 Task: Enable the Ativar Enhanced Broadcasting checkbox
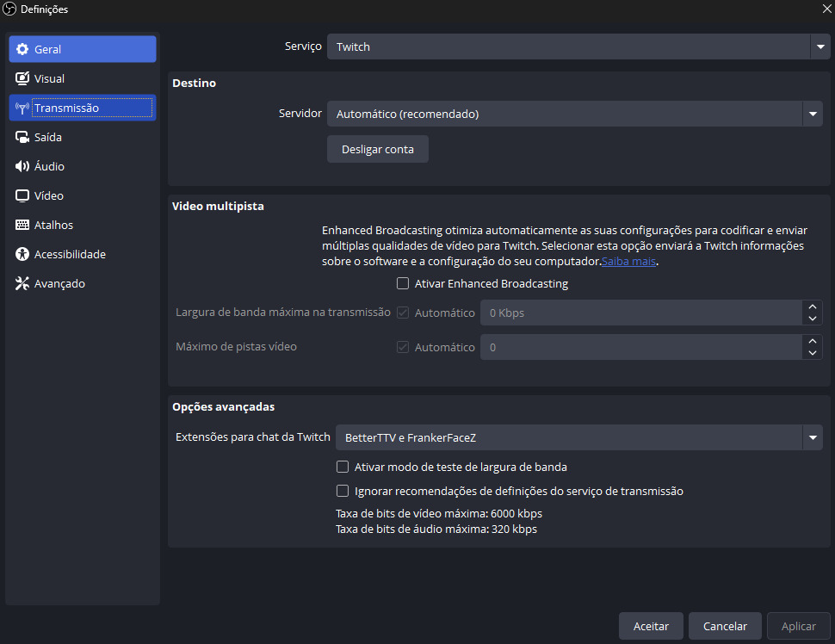(403, 283)
